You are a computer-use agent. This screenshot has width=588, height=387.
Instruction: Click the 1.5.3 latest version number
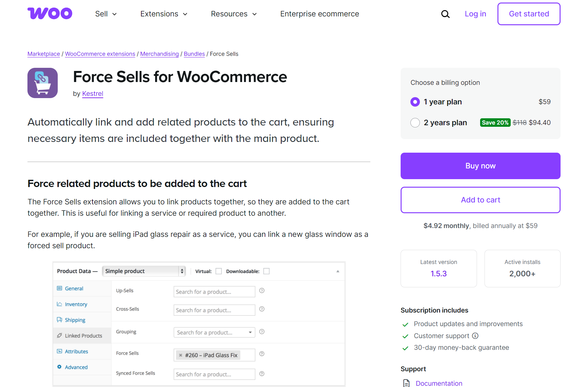[438, 274]
